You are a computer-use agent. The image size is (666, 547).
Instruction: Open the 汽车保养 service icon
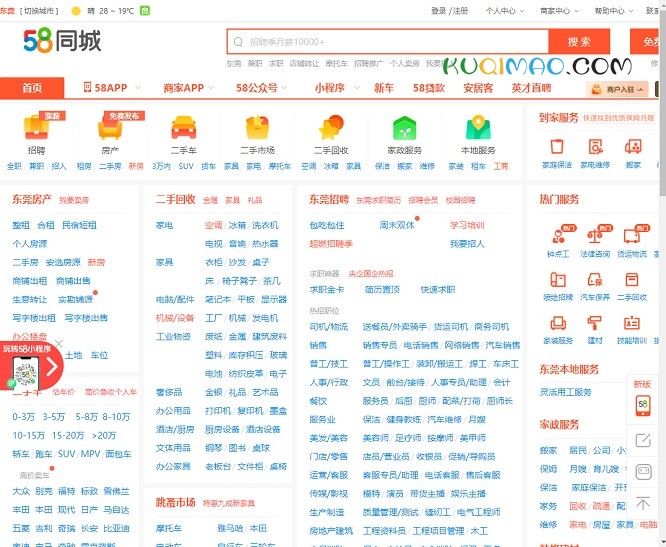pos(595,280)
